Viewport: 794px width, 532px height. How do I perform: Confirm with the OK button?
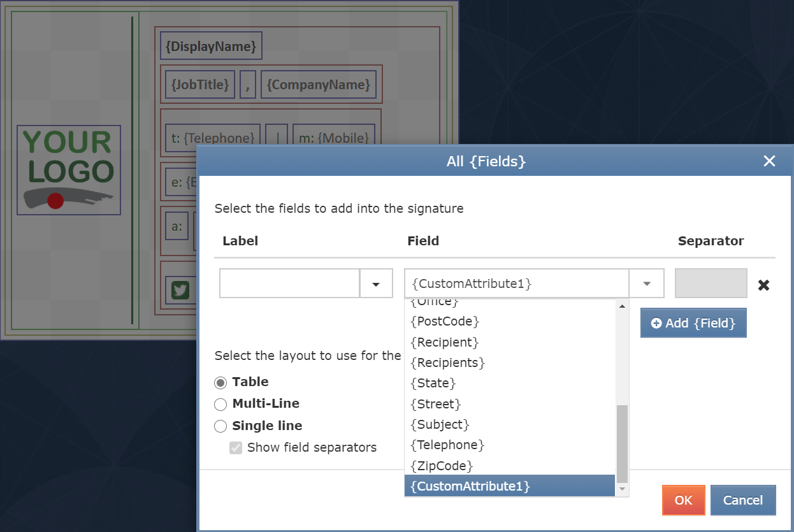click(x=683, y=500)
